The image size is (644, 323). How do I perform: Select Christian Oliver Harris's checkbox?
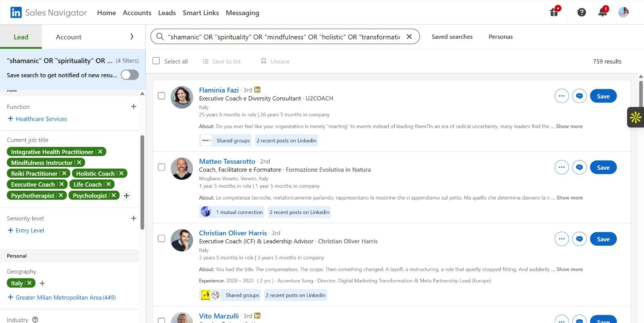pos(161,239)
